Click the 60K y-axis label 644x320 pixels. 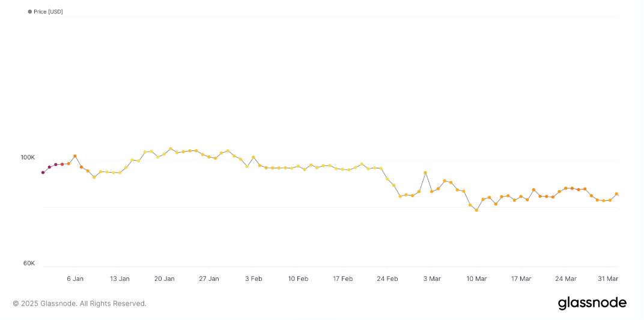pos(29,263)
